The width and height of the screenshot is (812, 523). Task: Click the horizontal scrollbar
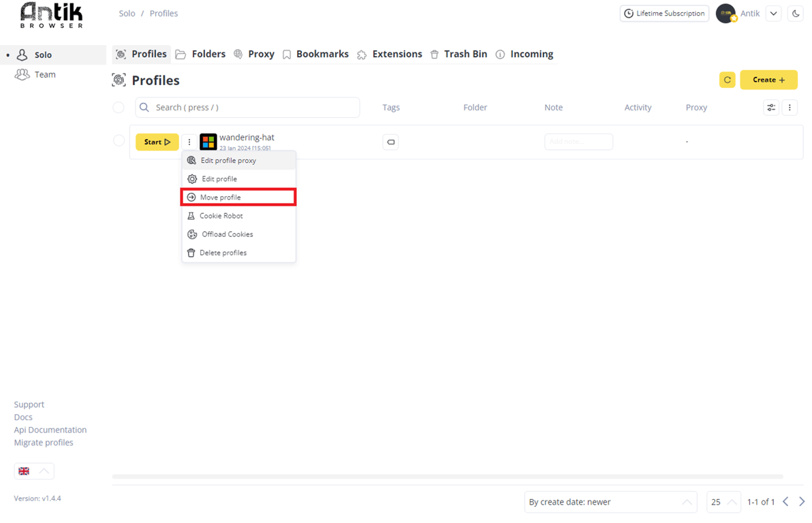[448, 477]
